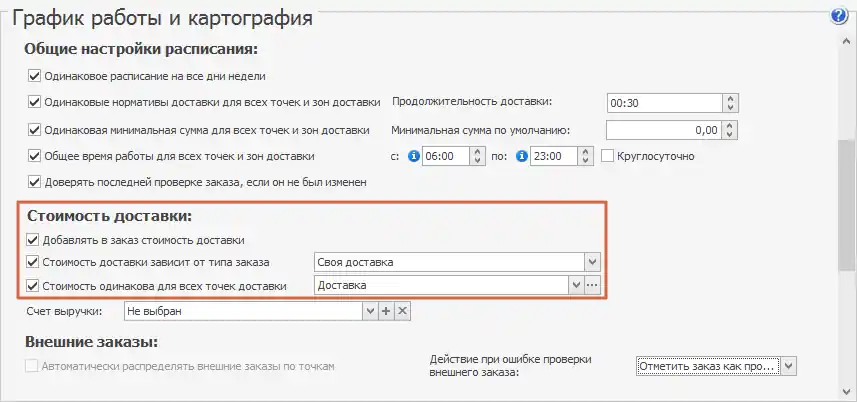Toggle Стоимость одинакова для всех точек доставки

tap(33, 286)
